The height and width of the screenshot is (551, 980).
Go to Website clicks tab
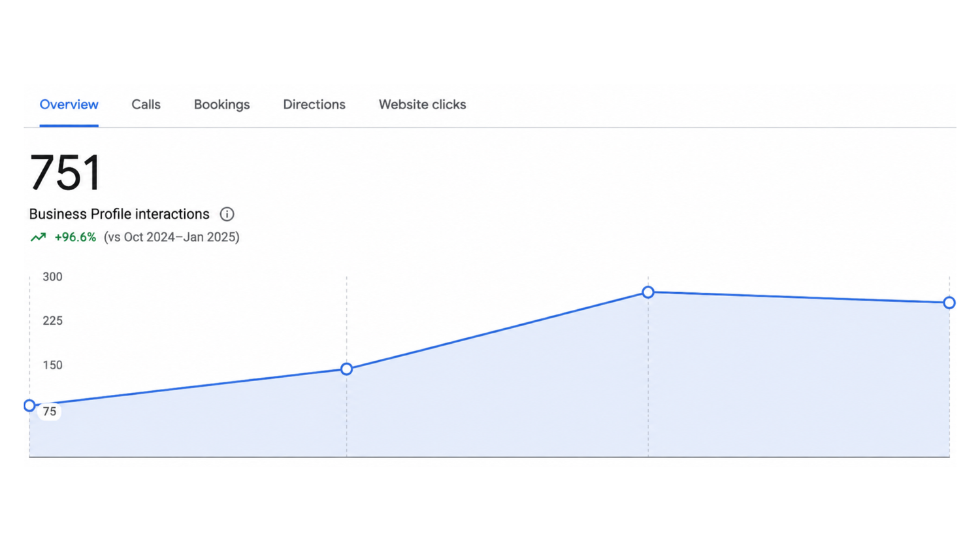coord(422,105)
